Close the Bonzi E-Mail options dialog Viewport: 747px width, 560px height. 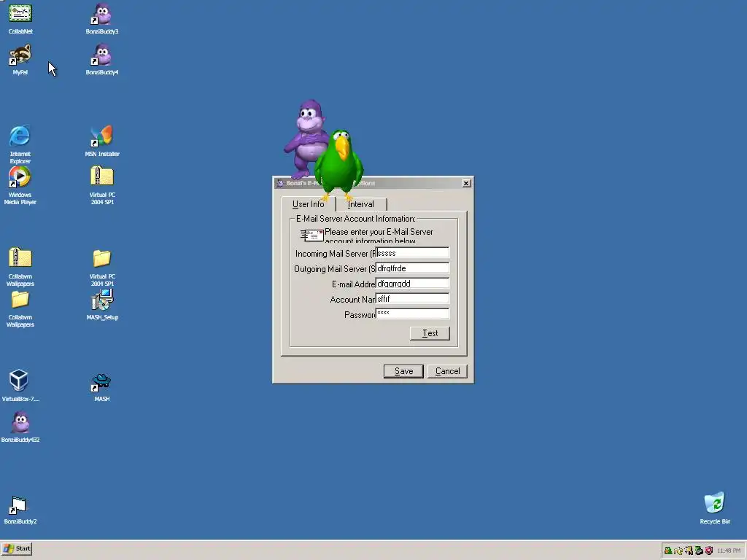tap(467, 183)
